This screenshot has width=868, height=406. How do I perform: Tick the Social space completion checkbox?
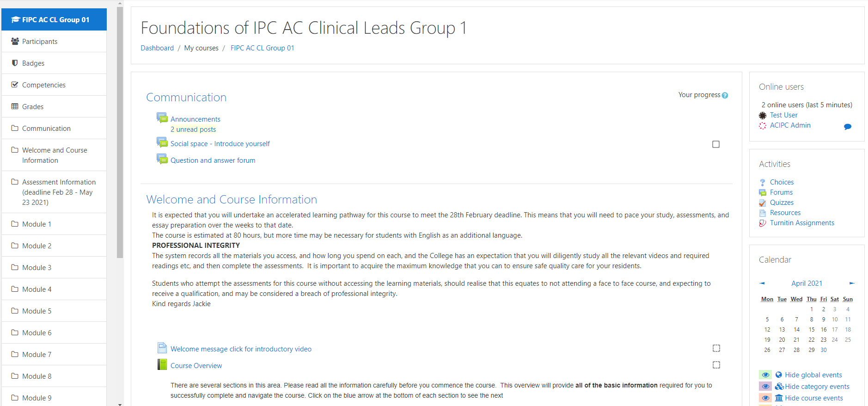click(716, 144)
